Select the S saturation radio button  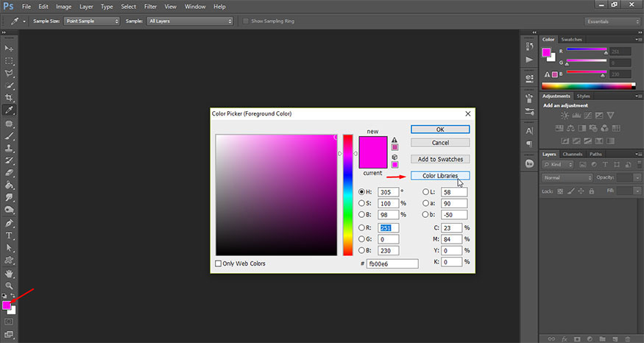click(x=361, y=203)
